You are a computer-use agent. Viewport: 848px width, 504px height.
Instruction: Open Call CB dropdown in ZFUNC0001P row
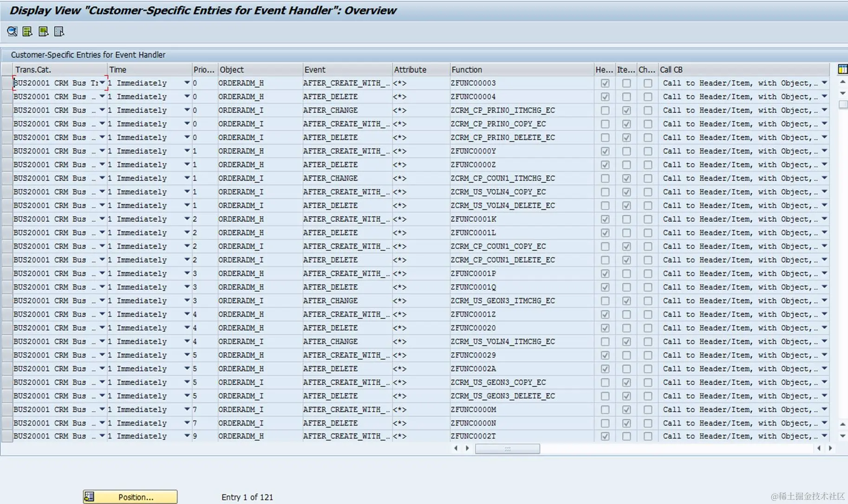click(824, 273)
